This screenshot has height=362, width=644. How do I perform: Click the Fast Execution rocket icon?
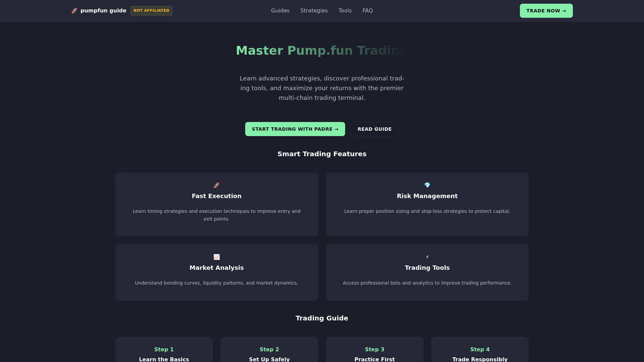217,185
